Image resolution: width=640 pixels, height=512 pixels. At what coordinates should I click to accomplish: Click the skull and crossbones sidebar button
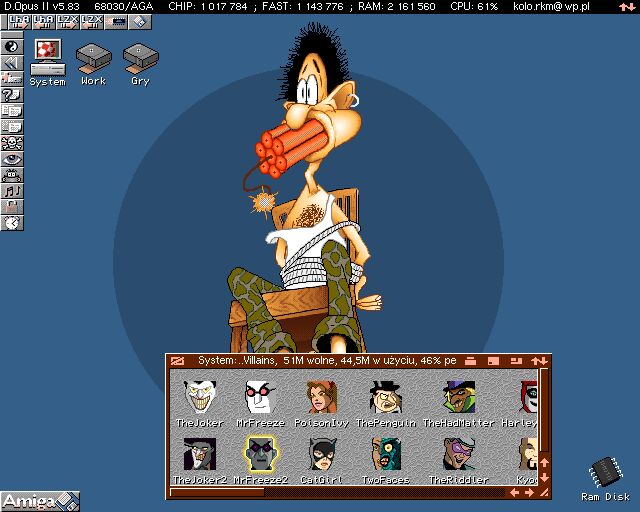12,143
